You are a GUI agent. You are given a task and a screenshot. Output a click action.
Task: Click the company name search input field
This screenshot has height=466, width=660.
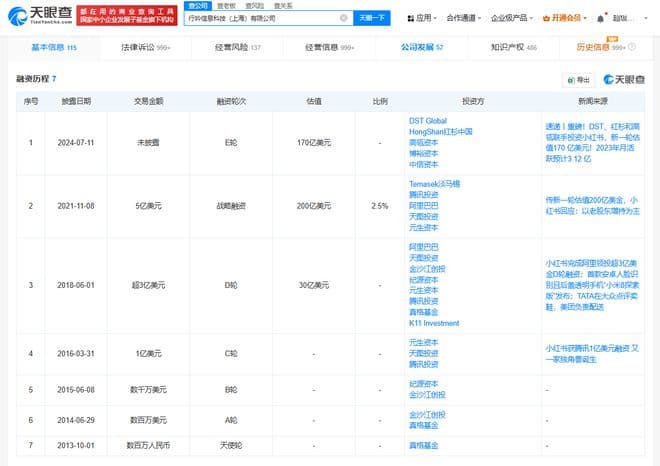coord(260,18)
